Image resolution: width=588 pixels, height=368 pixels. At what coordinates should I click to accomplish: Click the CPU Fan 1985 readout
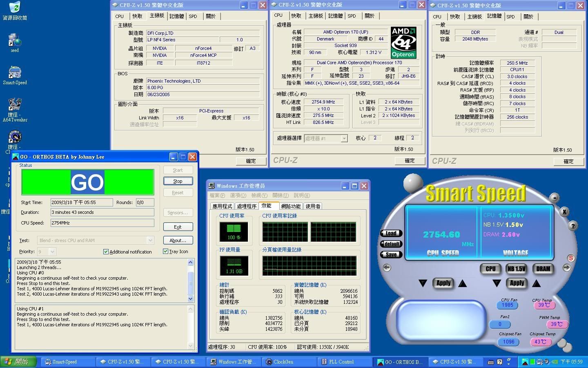[508, 305]
